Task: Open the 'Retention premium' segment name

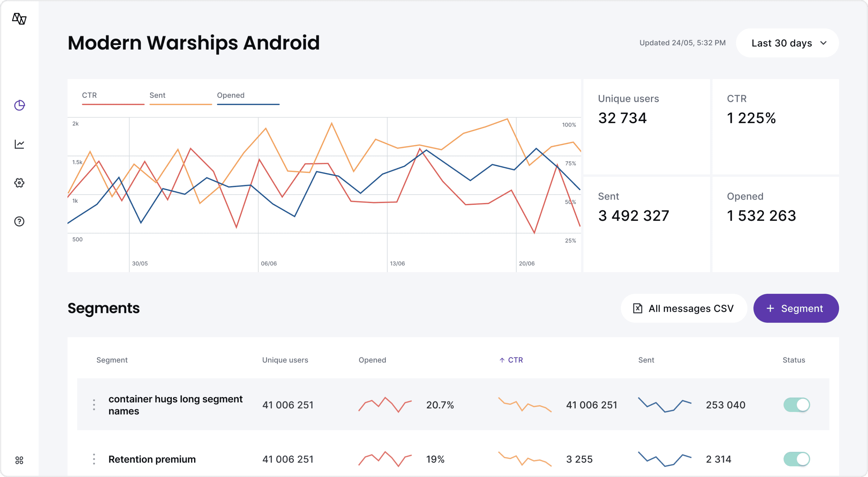Action: click(x=152, y=459)
